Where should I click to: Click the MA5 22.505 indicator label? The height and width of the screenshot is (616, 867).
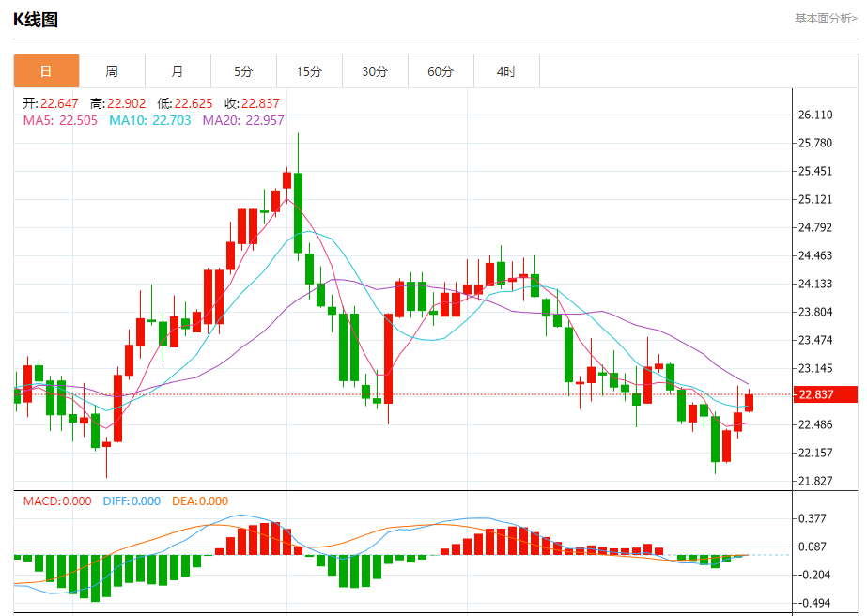coord(59,120)
